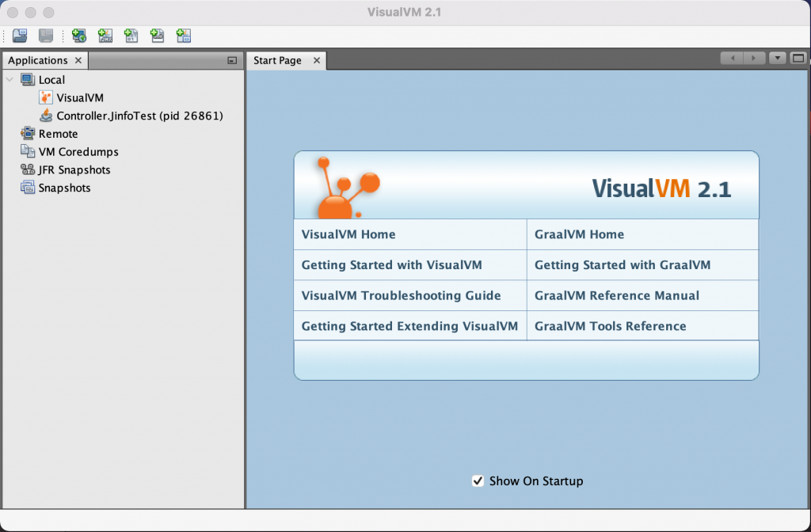Screen dimensions: 811x532
Task: Switch to the Start Page tab
Action: [x=277, y=60]
